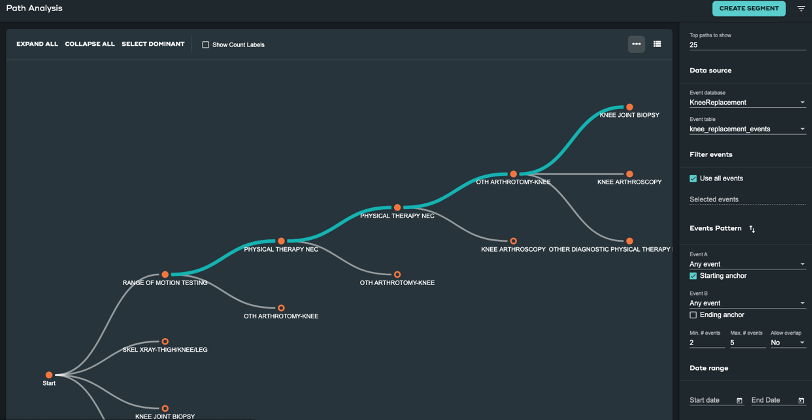Click Expand All
The height and width of the screenshot is (420, 812).
pos(37,45)
